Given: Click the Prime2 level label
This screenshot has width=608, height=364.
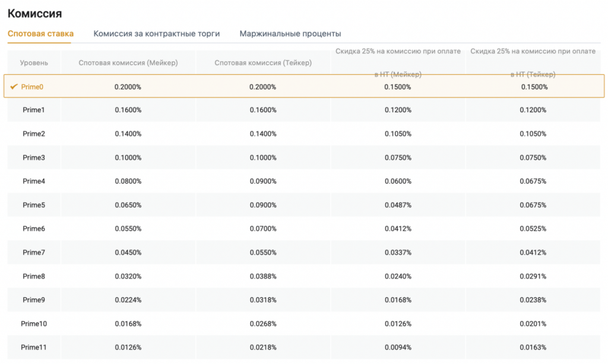Looking at the screenshot, I should (x=34, y=134).
